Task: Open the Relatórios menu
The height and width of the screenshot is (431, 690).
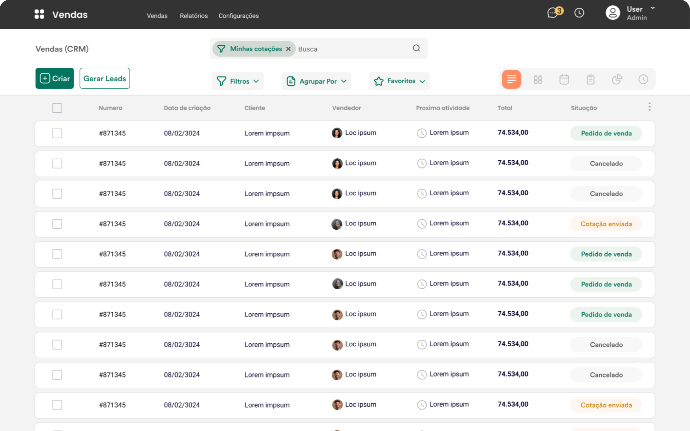Action: pos(193,16)
